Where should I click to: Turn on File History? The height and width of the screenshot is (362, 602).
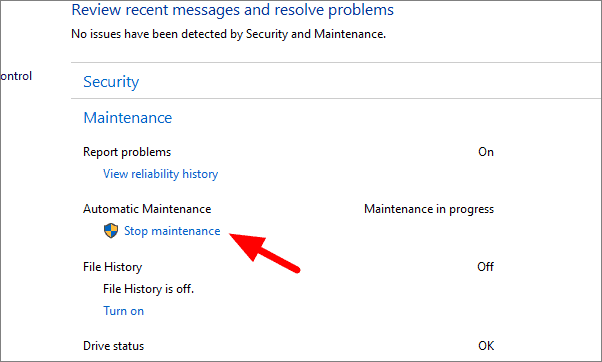coord(123,311)
